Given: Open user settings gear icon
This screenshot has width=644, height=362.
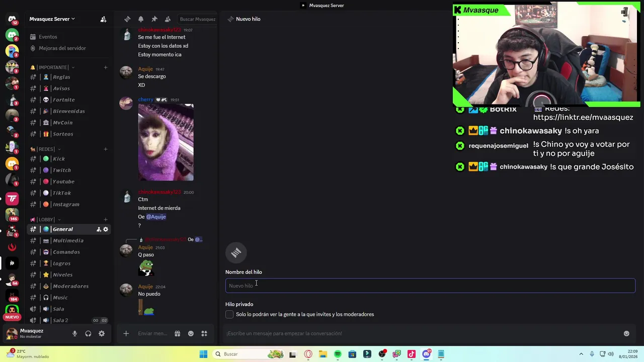Looking at the screenshot, I should point(102,333).
